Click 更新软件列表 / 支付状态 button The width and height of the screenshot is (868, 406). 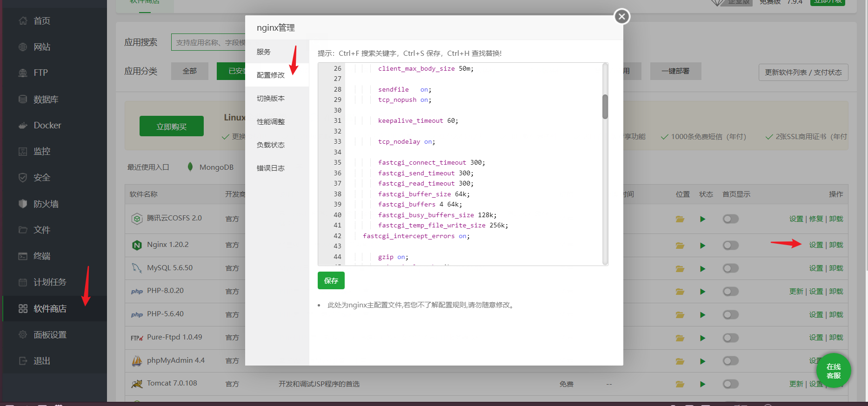[x=803, y=72]
